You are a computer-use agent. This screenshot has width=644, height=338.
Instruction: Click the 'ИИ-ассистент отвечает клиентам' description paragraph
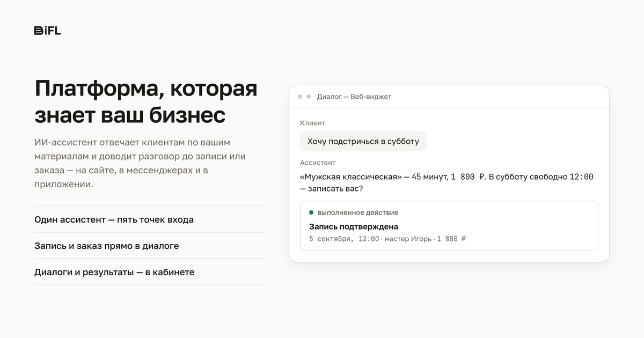pyautogui.click(x=141, y=163)
